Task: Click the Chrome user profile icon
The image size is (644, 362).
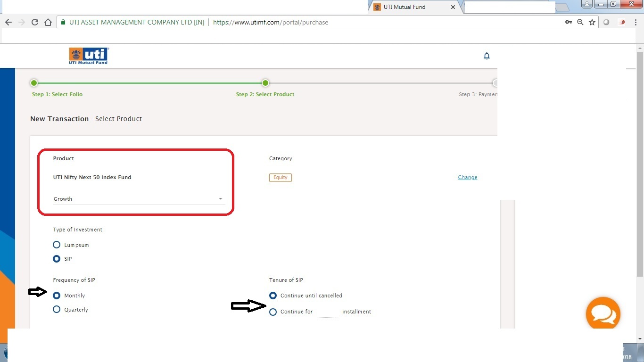Action: tap(587, 4)
